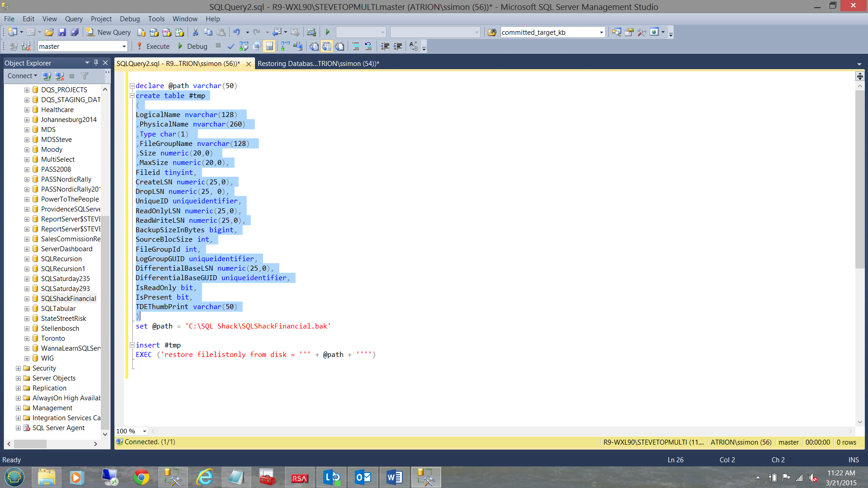Toggle the highlighted Include Actual Plan icon

269,46
